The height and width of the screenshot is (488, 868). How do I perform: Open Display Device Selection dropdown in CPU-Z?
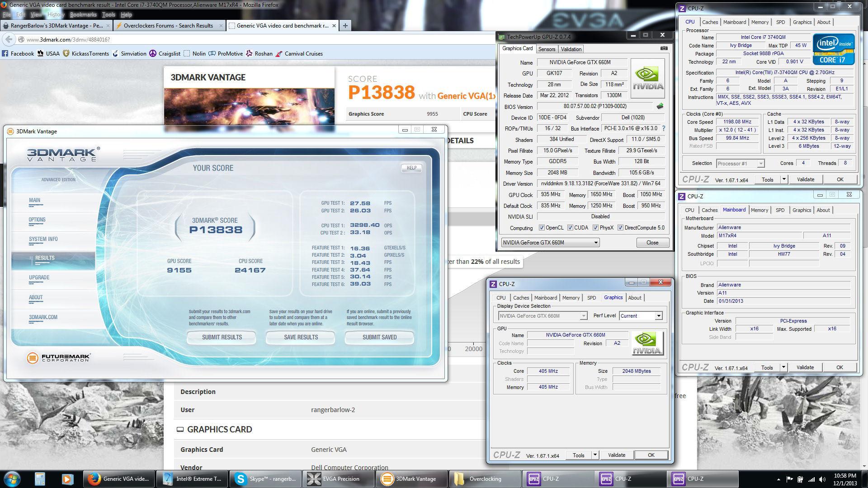(542, 316)
